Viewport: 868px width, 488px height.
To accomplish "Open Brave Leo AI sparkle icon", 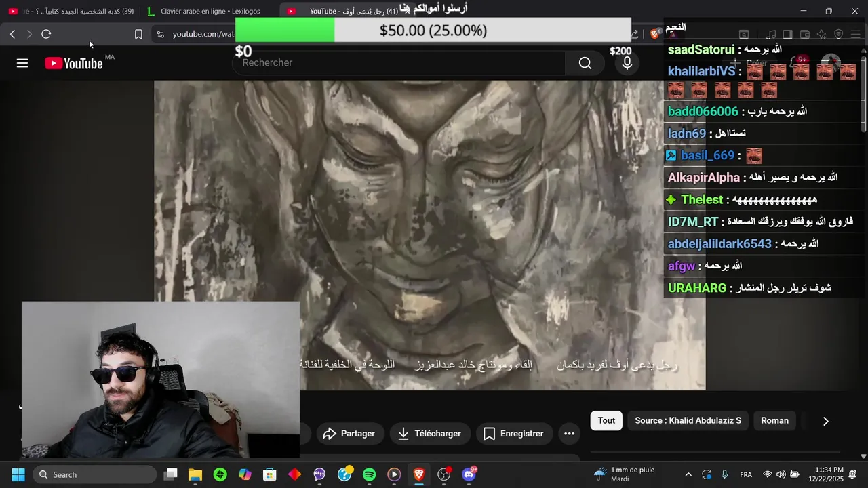I will (821, 34).
